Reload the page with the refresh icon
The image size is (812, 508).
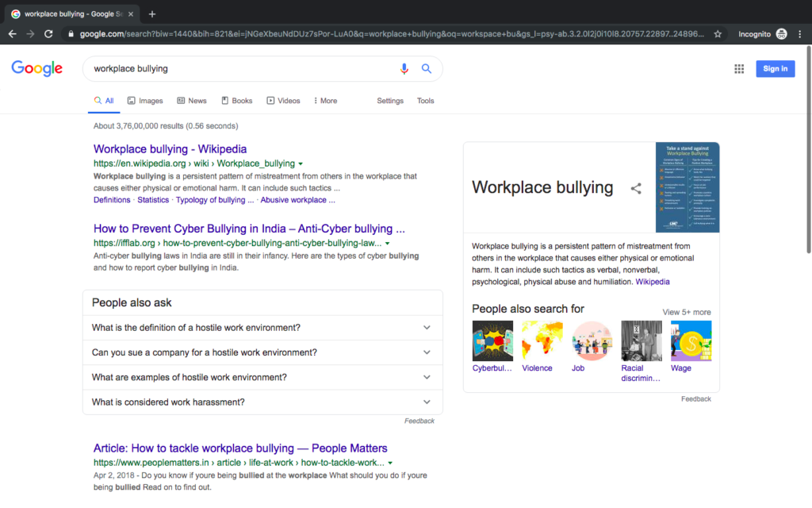coord(48,34)
